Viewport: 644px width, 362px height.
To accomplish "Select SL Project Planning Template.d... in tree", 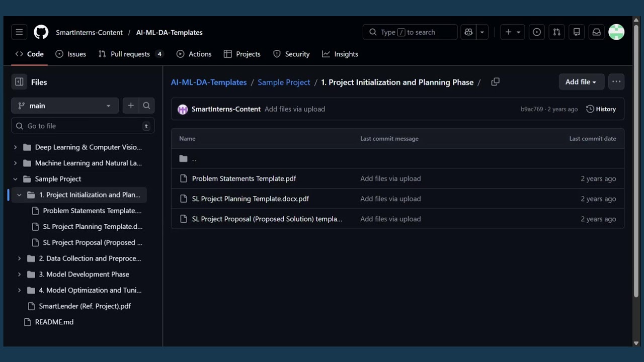I will click(93, 227).
